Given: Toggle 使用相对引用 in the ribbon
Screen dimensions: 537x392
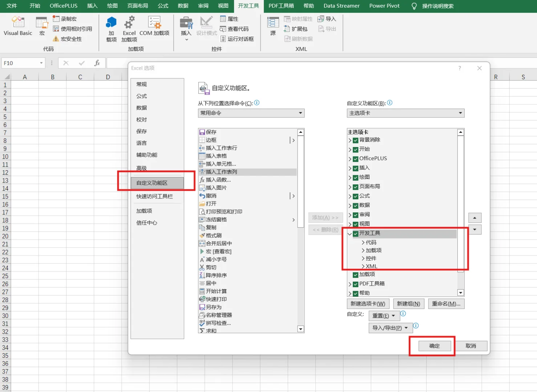Looking at the screenshot, I should click(x=73, y=29).
